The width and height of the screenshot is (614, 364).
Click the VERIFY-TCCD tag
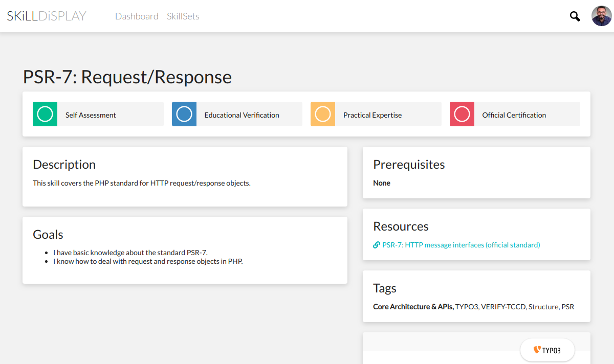point(503,307)
